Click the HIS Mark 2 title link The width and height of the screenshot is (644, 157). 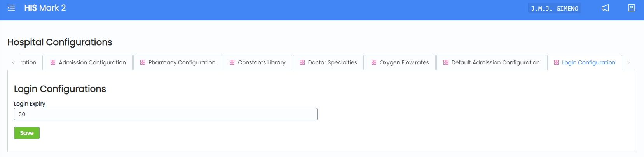45,8
